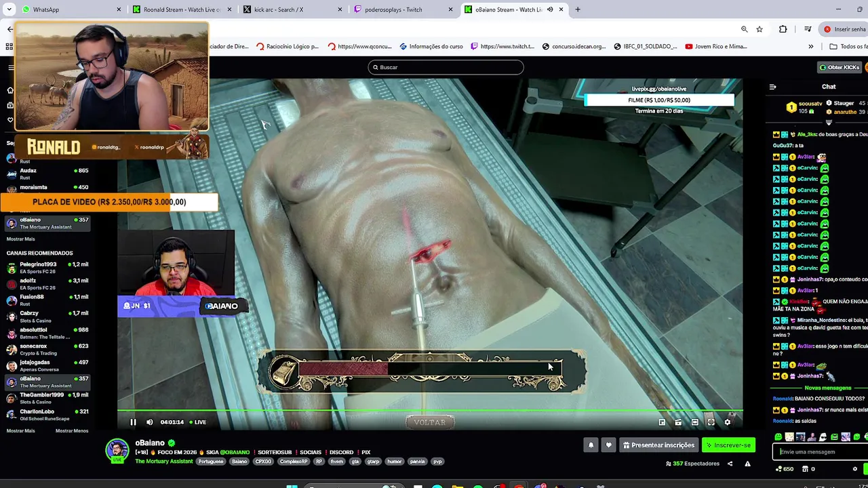Toggle notifications bell for oBaiano

point(591,445)
